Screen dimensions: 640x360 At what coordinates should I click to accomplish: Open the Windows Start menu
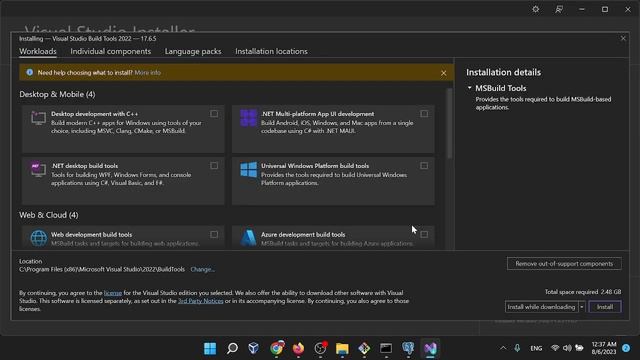click(x=210, y=348)
